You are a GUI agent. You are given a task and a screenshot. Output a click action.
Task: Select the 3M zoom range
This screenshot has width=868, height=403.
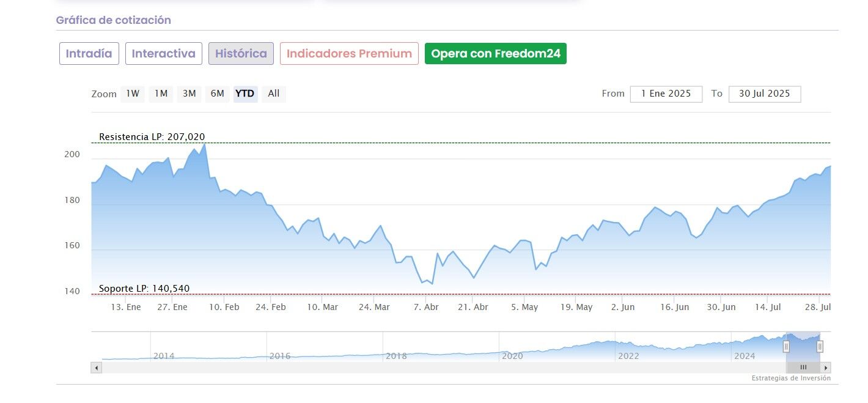(x=189, y=94)
